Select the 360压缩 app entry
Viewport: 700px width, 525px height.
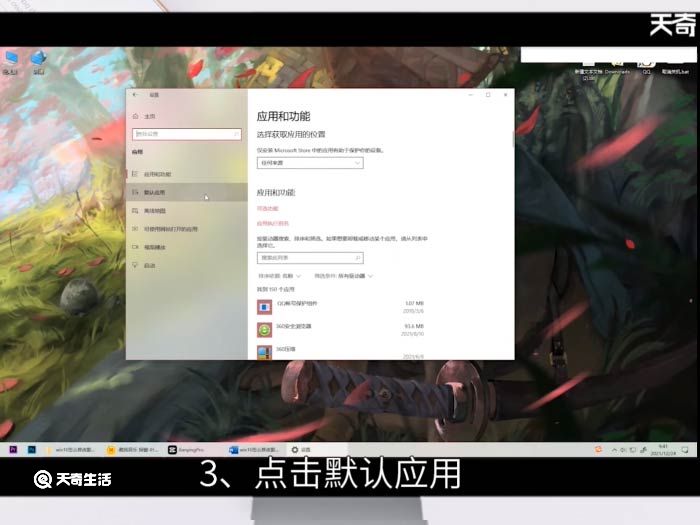[x=340, y=352]
